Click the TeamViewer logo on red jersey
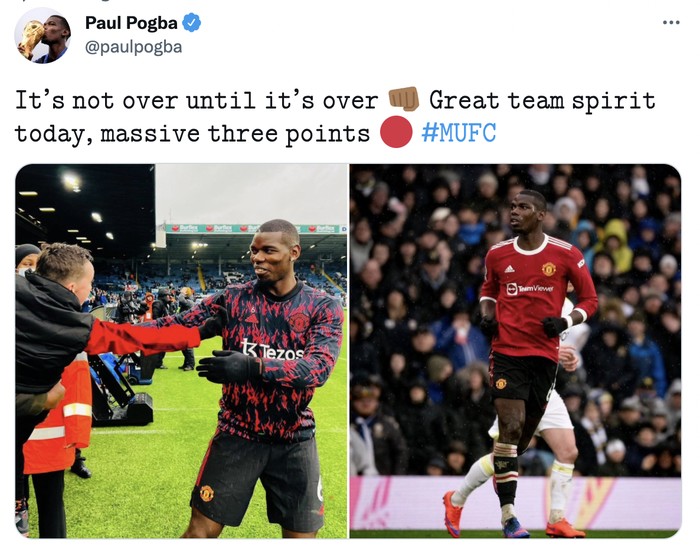The width and height of the screenshot is (700, 552). [x=530, y=289]
